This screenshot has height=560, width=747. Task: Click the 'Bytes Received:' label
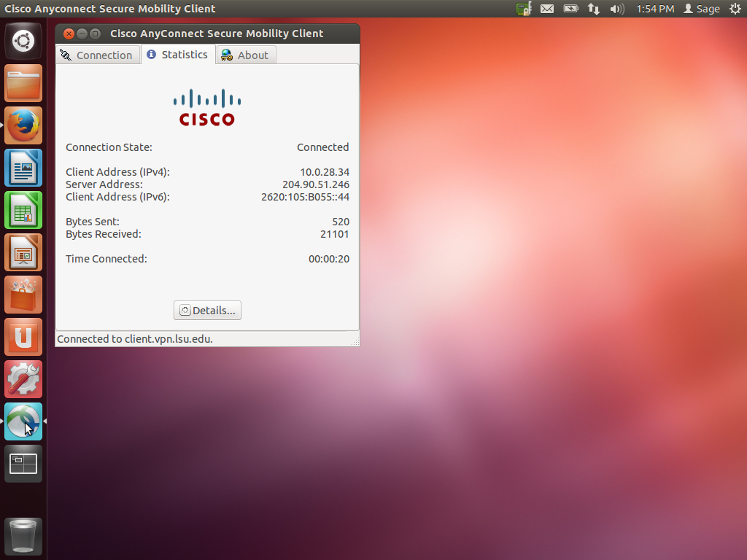104,234
